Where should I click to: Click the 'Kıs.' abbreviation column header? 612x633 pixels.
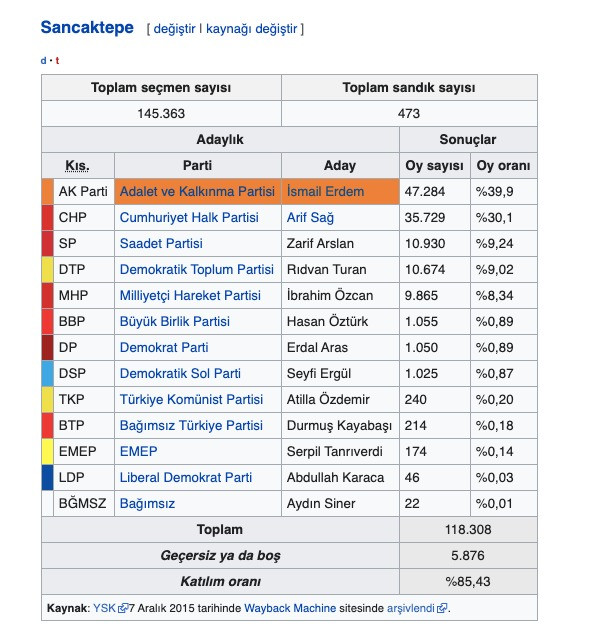77,165
